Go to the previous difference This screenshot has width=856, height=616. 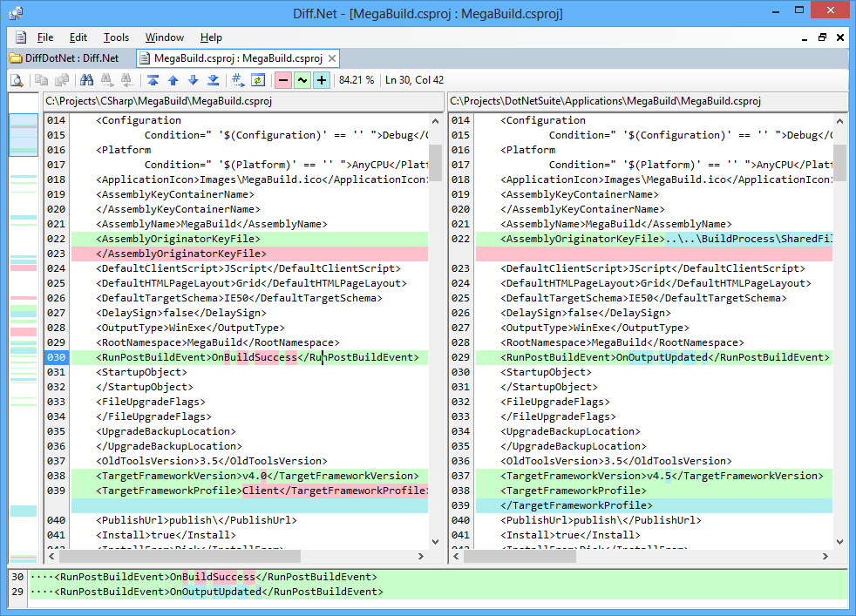pyautogui.click(x=172, y=79)
